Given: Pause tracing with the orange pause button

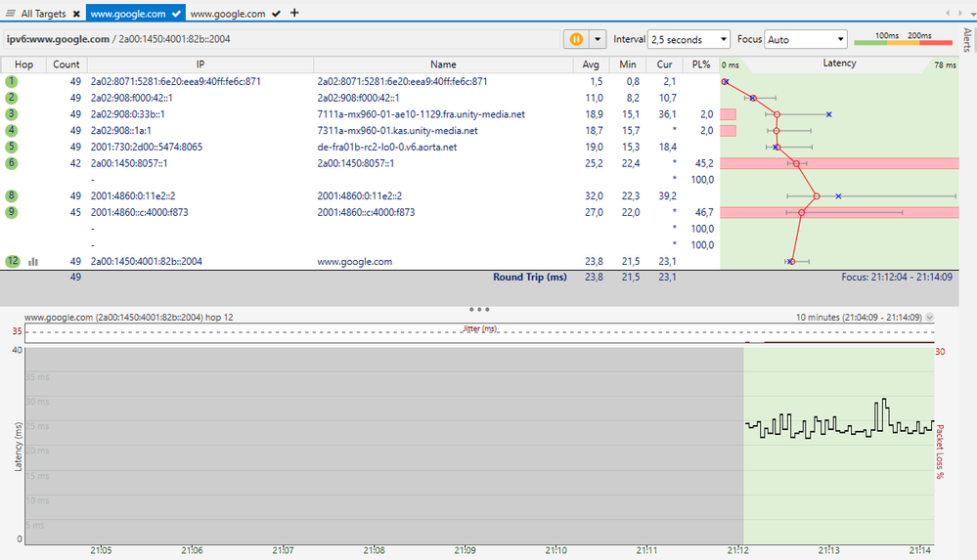Looking at the screenshot, I should (x=576, y=39).
